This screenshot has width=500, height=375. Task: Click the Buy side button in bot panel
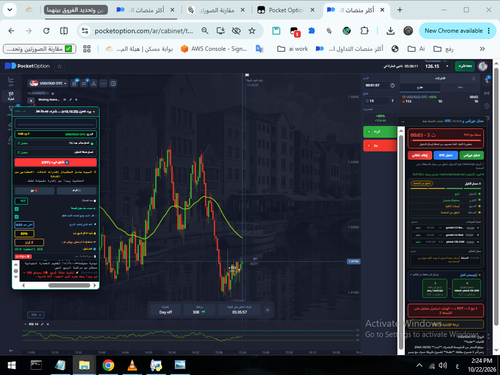click(x=77, y=191)
